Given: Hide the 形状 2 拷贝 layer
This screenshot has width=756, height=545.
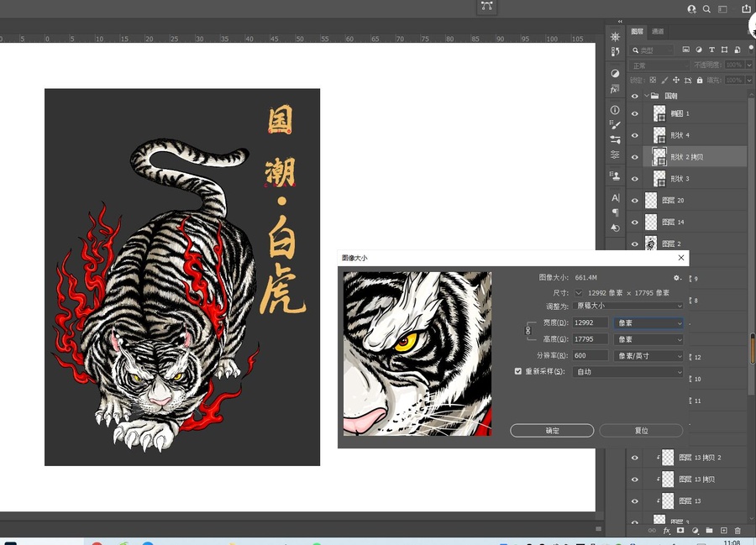Looking at the screenshot, I should tap(635, 157).
